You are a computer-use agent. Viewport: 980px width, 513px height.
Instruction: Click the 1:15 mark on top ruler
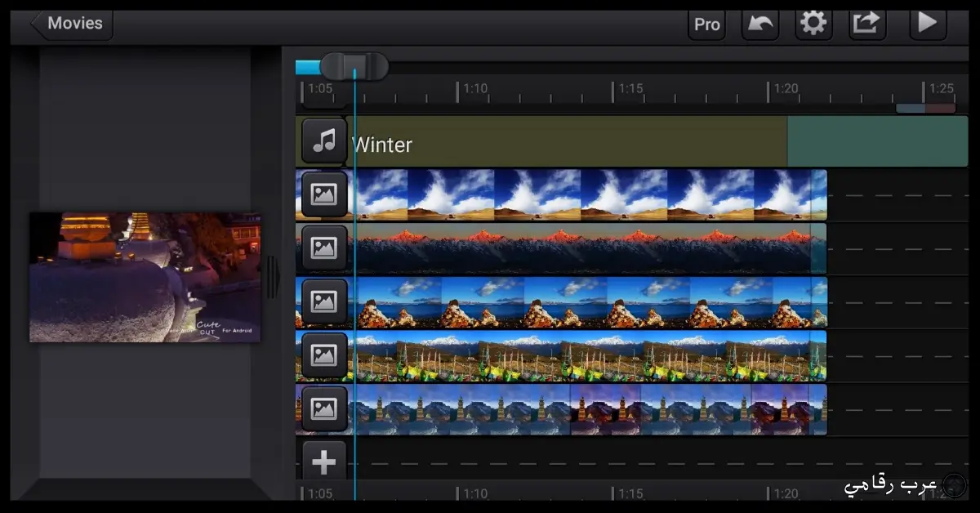point(630,88)
